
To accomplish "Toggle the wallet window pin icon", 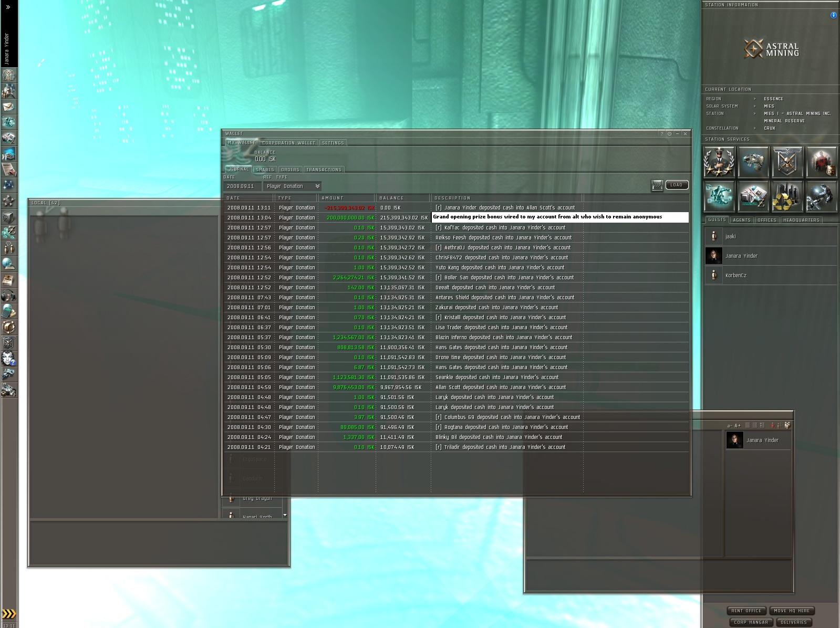I will click(669, 133).
